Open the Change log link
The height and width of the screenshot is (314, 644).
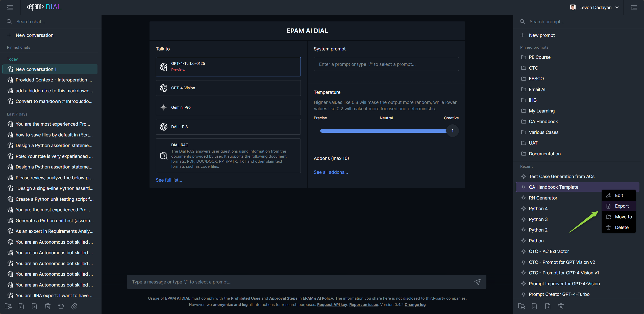coord(415,305)
